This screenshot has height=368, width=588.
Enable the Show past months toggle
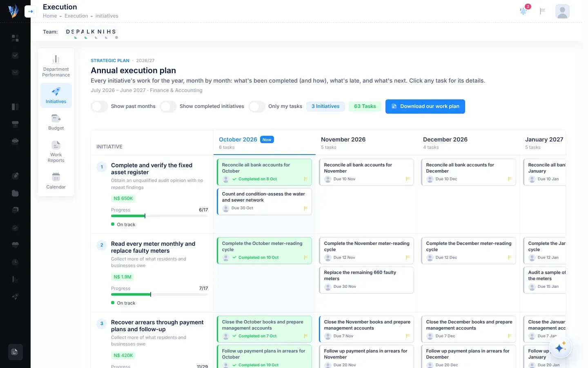click(99, 106)
